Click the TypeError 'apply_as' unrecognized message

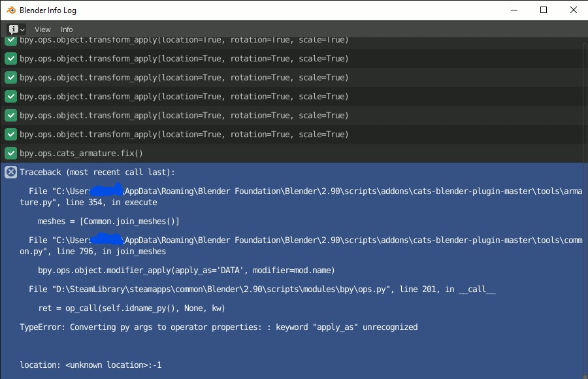(x=219, y=327)
